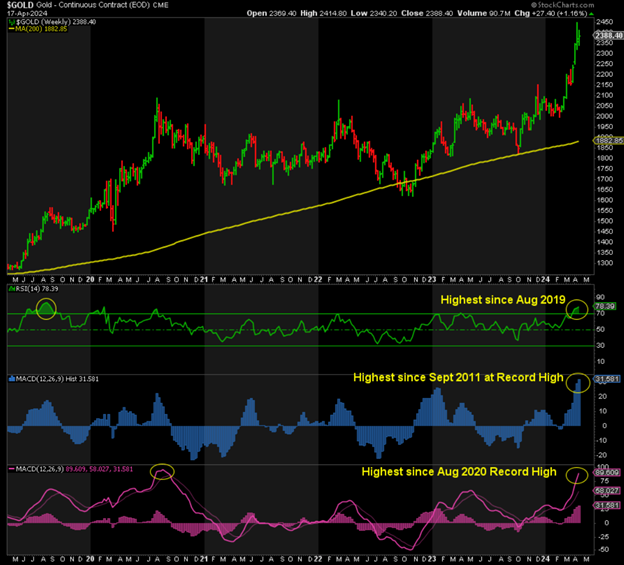This screenshot has height=565, width=624.
Task: Click the 17-Apr-2024 date label
Action: [27, 14]
